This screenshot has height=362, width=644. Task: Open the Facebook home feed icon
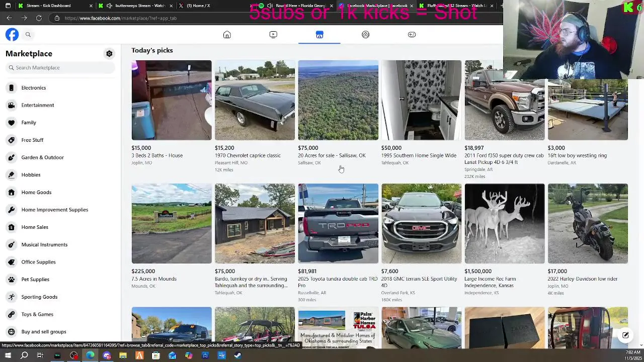[227, 35]
